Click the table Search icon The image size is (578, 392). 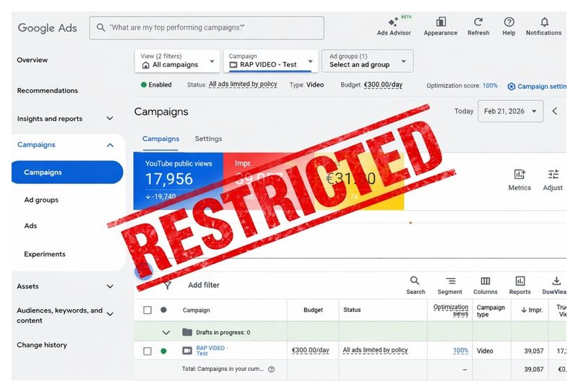click(x=415, y=281)
